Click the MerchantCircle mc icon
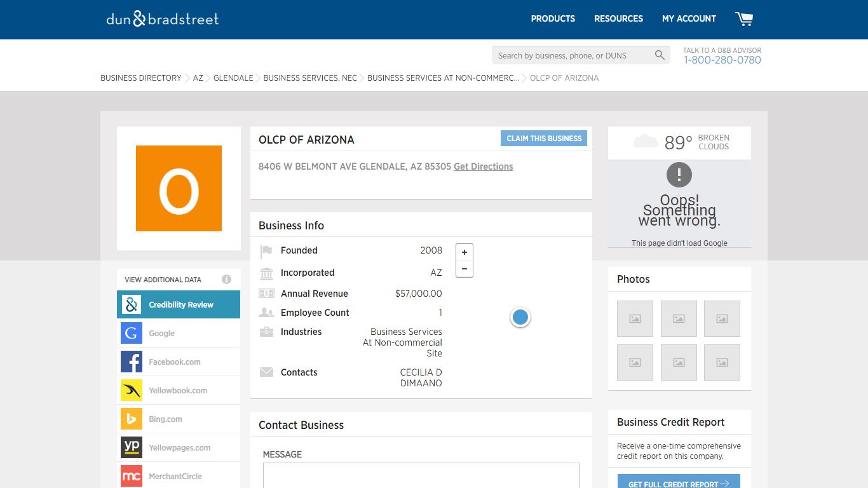 pyautogui.click(x=132, y=476)
